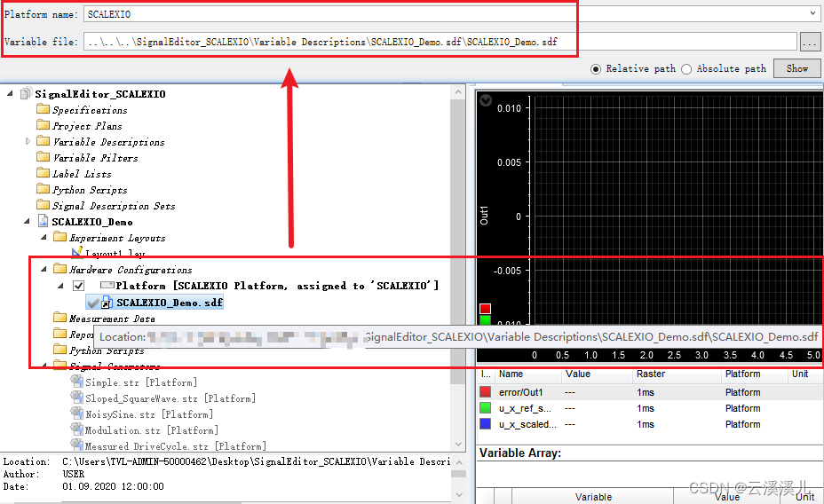Expand the Variable Descriptions node
This screenshot has height=504, width=824.
coord(28,141)
